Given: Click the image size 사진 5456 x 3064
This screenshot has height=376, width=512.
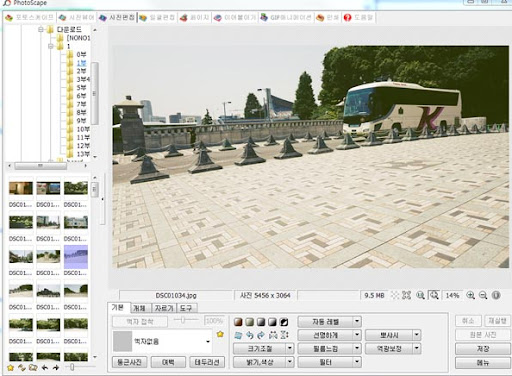Looking at the screenshot, I should click(265, 295).
